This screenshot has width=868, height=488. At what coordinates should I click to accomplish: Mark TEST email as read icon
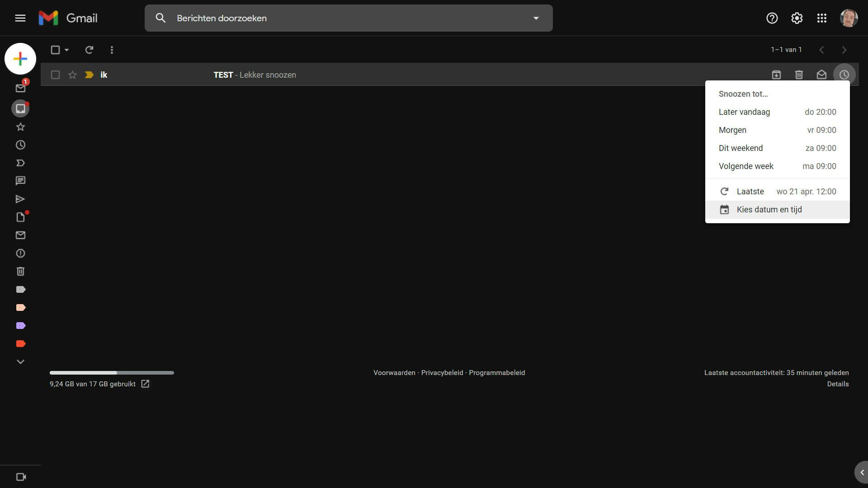[x=821, y=75]
